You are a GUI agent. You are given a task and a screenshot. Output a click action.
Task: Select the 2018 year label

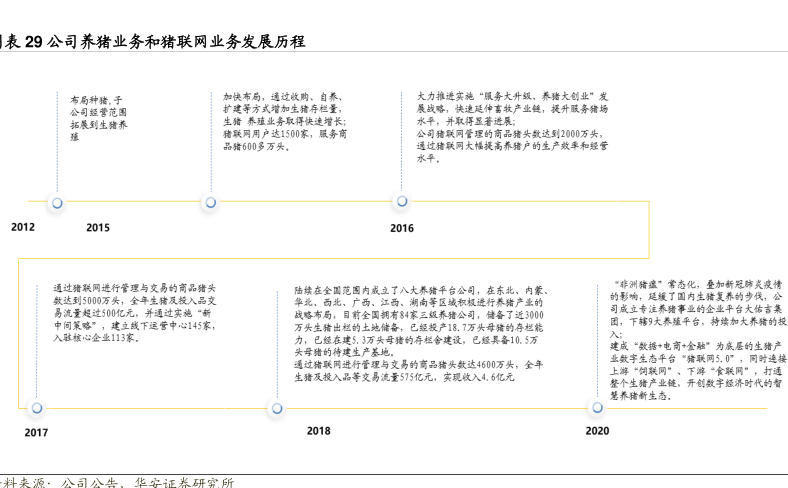click(x=319, y=431)
